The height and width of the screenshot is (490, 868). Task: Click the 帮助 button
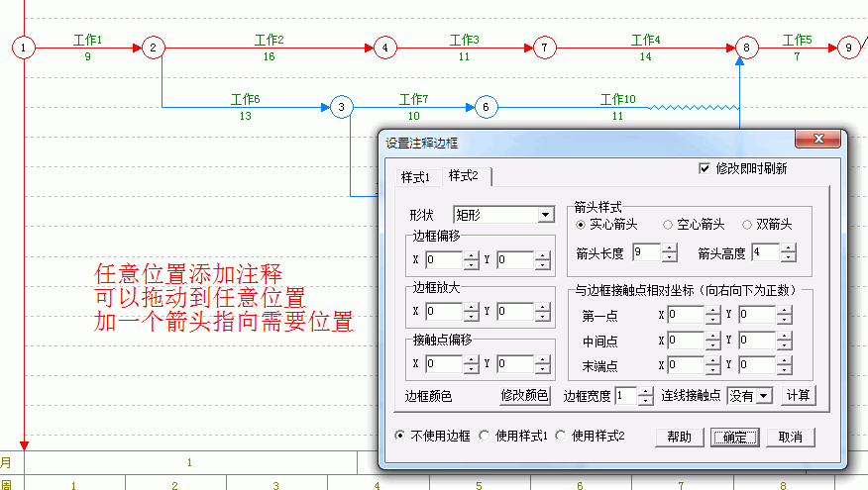click(x=679, y=437)
